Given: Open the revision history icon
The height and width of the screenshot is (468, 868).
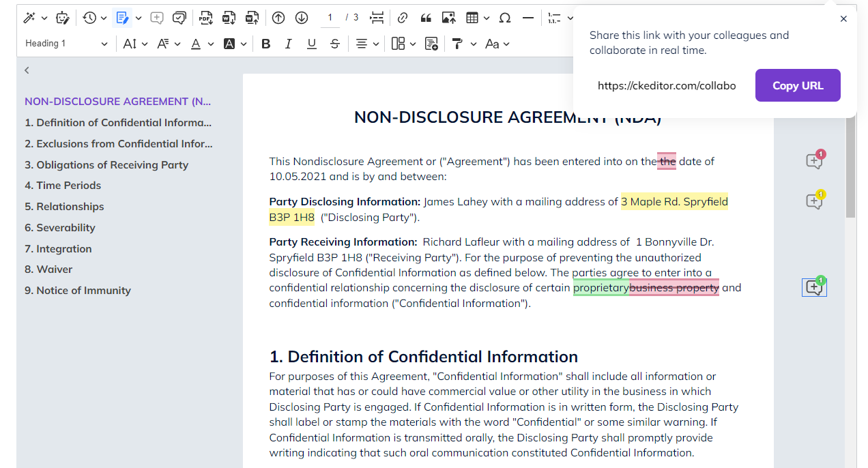Looking at the screenshot, I should pyautogui.click(x=90, y=18).
